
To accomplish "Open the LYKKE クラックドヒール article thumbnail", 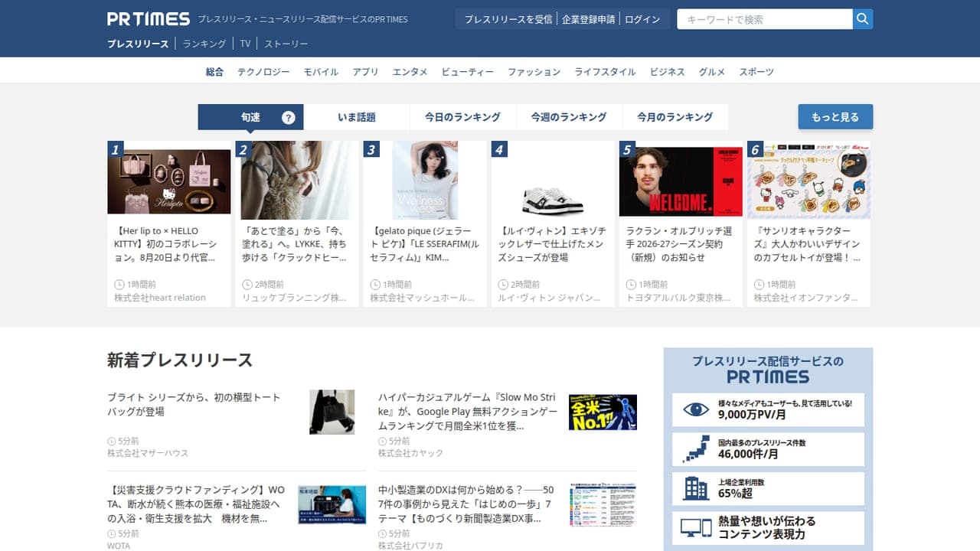I will [x=297, y=181].
